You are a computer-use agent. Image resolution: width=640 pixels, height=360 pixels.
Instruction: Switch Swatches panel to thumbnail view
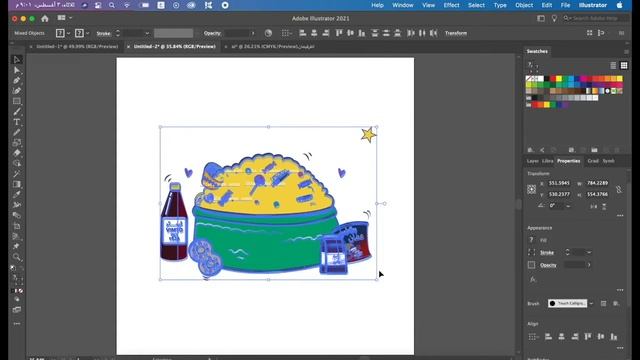tap(624, 65)
